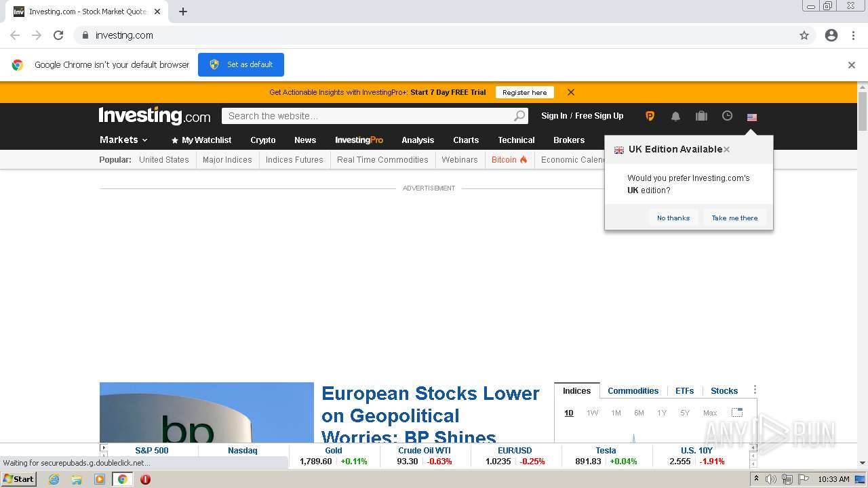Click the Investing.com logo
The image size is (868, 488).
(x=155, y=116)
